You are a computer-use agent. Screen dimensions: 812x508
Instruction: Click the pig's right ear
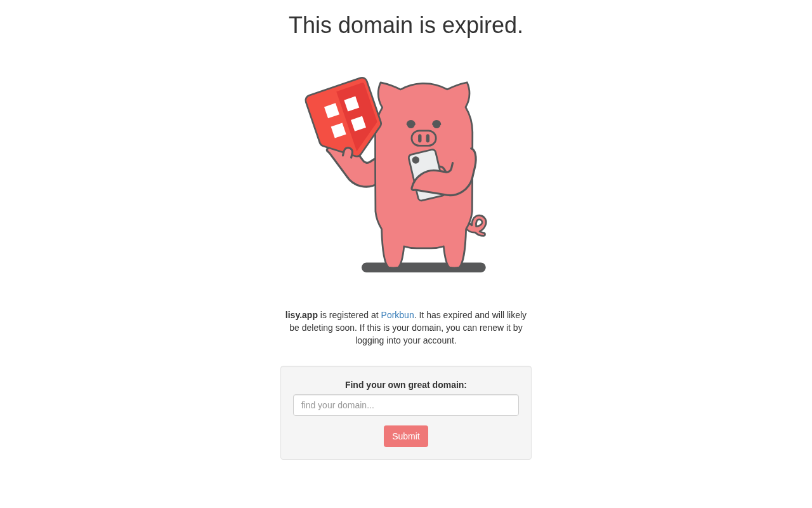click(x=462, y=94)
